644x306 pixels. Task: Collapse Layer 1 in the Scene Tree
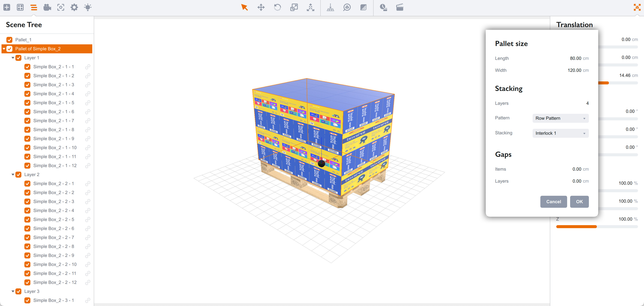(x=13, y=58)
